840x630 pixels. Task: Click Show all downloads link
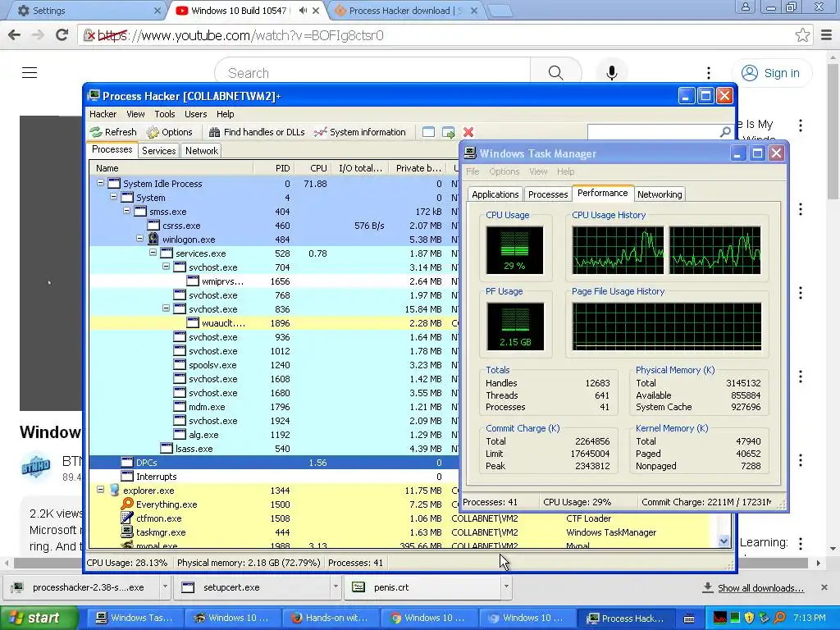coord(760,588)
